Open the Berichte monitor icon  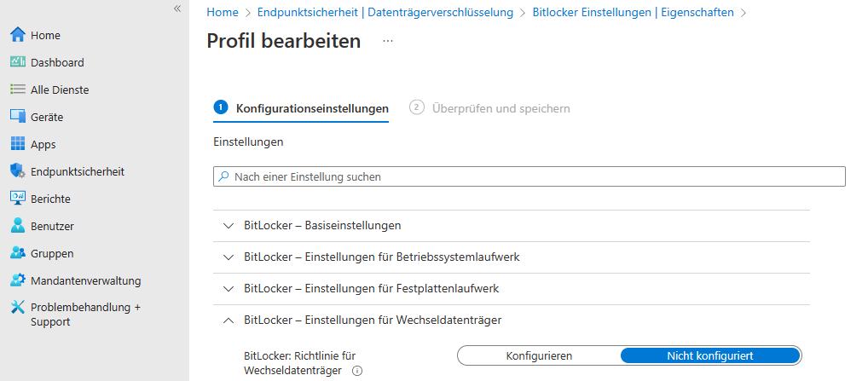[x=18, y=198]
